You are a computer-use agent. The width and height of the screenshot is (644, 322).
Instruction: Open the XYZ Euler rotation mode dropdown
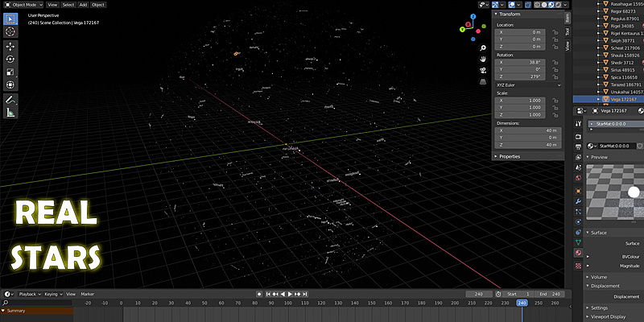click(x=528, y=85)
